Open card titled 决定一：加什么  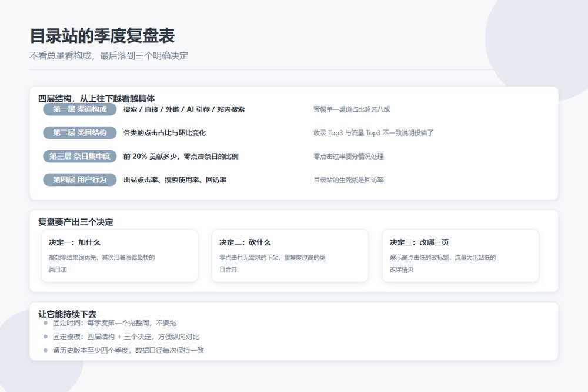click(119, 255)
